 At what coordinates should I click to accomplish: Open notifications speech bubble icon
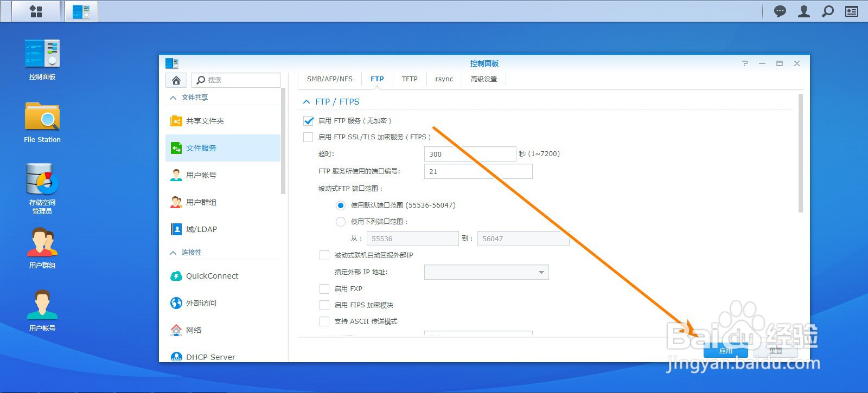780,11
